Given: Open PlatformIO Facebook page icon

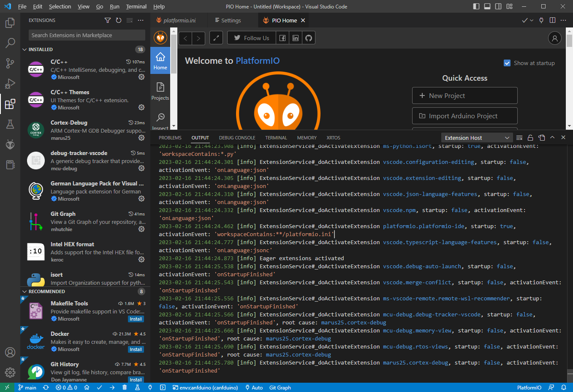Looking at the screenshot, I should (x=282, y=38).
